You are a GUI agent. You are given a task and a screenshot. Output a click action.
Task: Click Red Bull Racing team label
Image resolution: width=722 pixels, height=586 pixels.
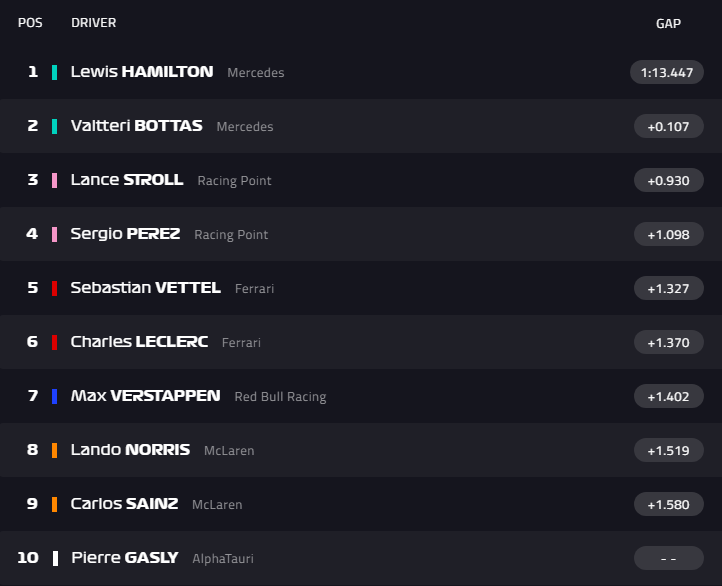click(x=280, y=397)
